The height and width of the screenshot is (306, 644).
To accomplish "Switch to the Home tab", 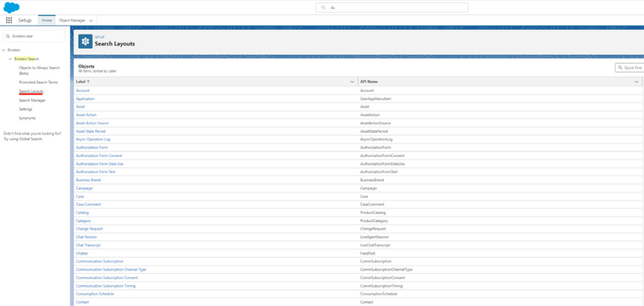I will [47, 20].
